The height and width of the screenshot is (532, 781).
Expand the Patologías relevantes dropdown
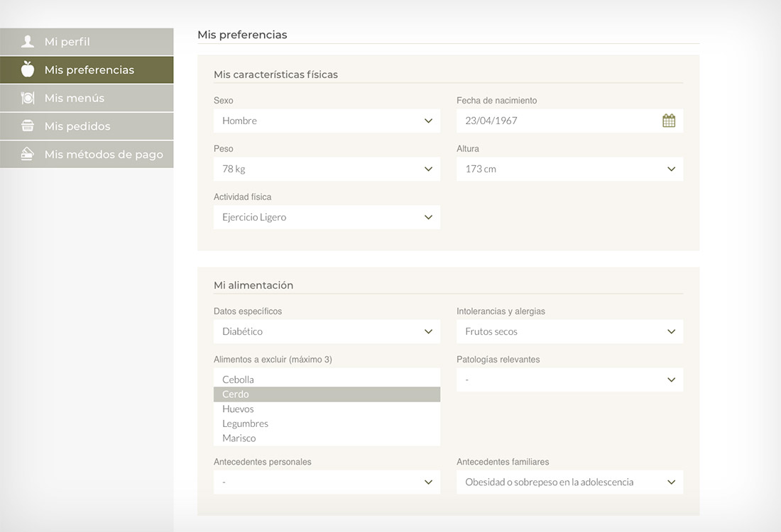click(x=569, y=379)
